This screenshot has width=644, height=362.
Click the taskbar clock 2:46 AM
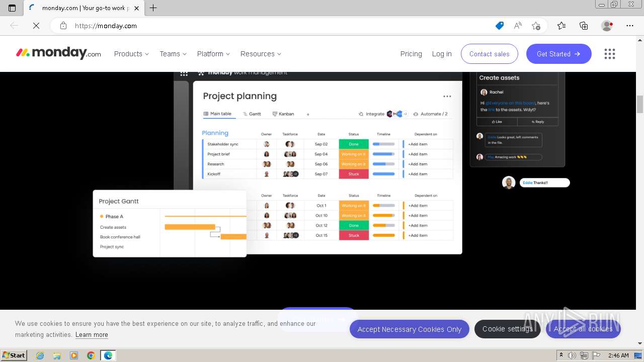(618, 355)
